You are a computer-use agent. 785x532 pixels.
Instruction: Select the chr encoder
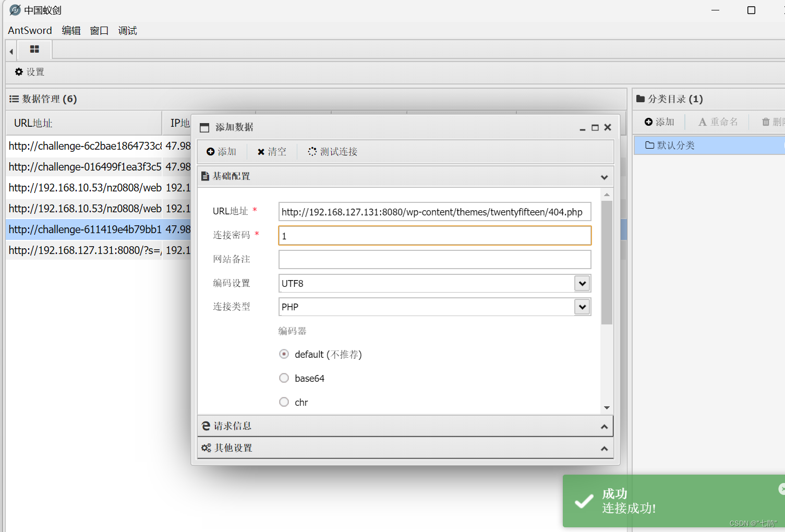pos(284,402)
